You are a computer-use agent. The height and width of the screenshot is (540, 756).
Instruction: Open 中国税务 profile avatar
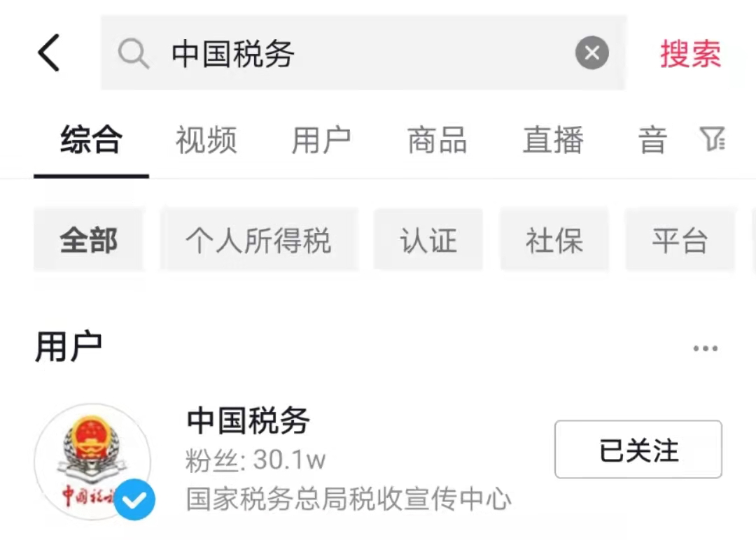92,462
